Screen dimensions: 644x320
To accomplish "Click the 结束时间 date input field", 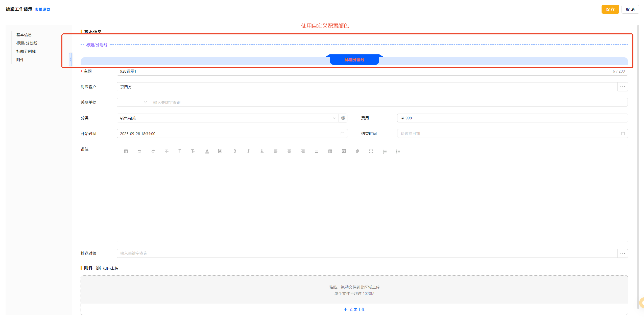I will pos(510,134).
